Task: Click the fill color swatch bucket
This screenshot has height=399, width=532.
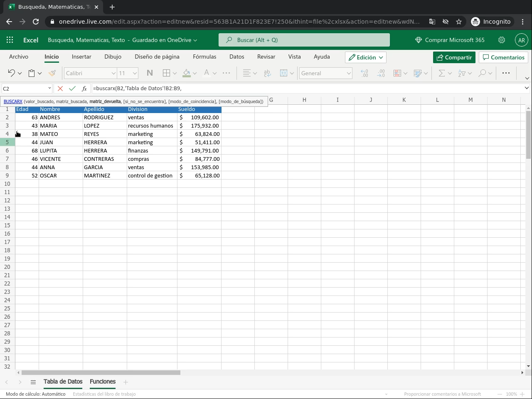Action: pos(187,73)
